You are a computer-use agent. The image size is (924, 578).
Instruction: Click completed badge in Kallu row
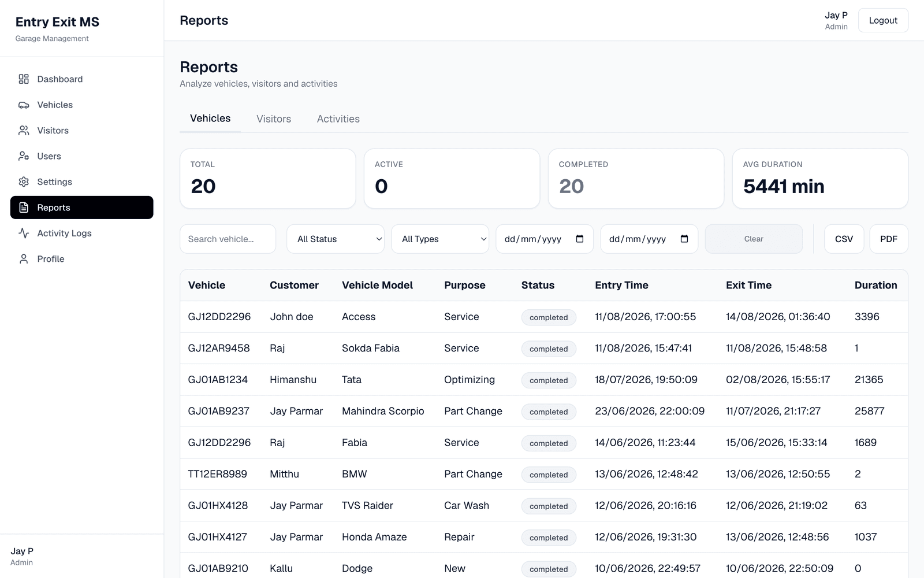[549, 569]
